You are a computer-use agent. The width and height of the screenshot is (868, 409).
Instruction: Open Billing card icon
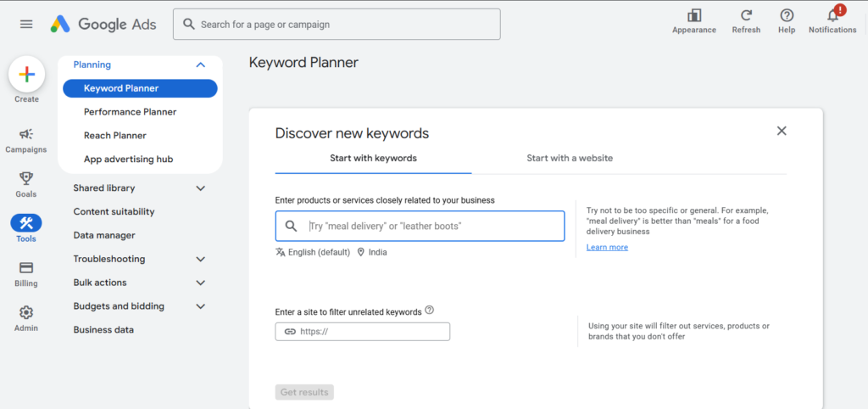pos(26,267)
